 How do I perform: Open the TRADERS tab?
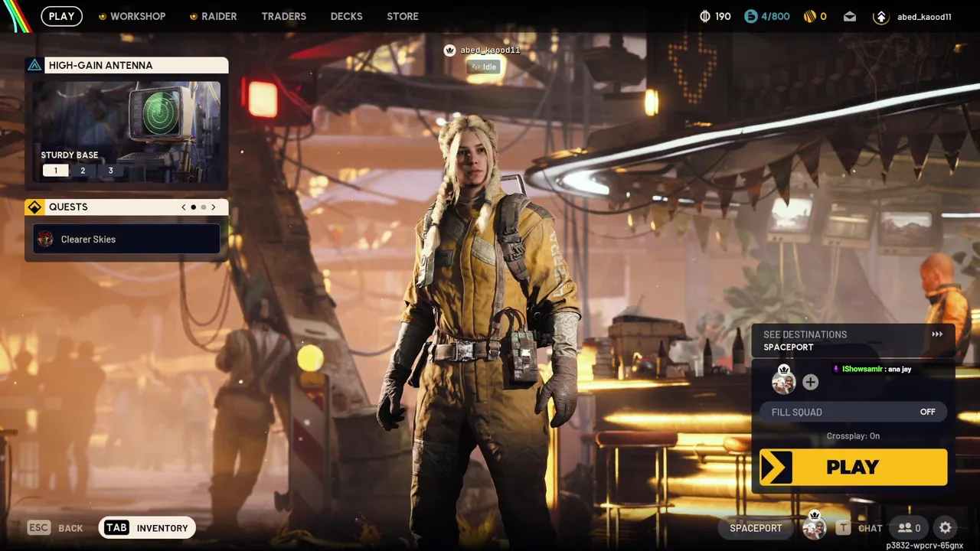pyautogui.click(x=284, y=16)
